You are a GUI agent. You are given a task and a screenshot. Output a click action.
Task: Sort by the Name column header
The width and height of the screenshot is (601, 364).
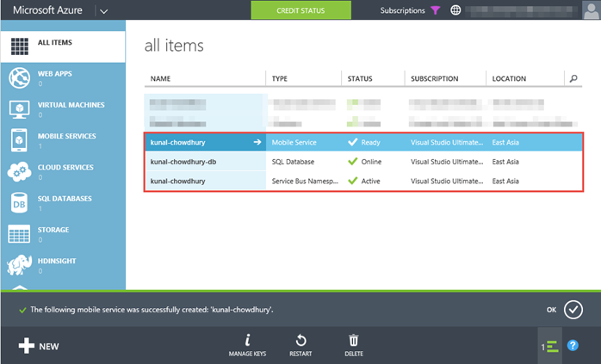160,78
